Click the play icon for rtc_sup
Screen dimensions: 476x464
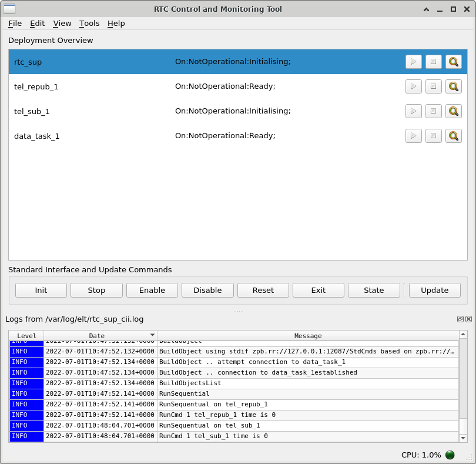tap(414, 62)
